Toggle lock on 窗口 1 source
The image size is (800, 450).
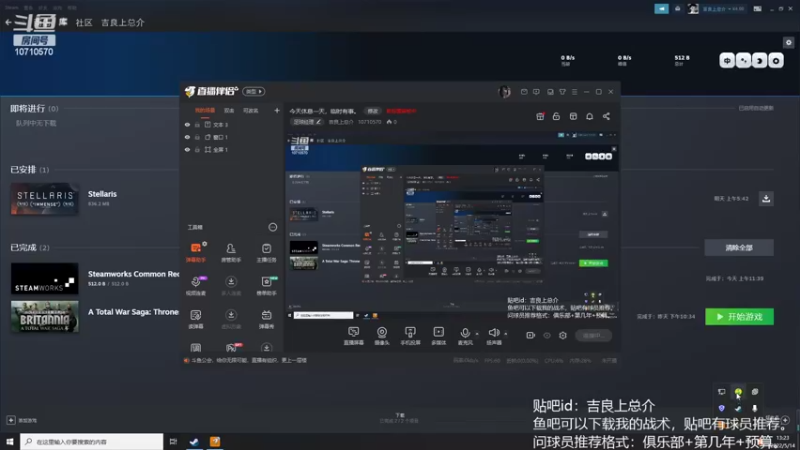197,137
